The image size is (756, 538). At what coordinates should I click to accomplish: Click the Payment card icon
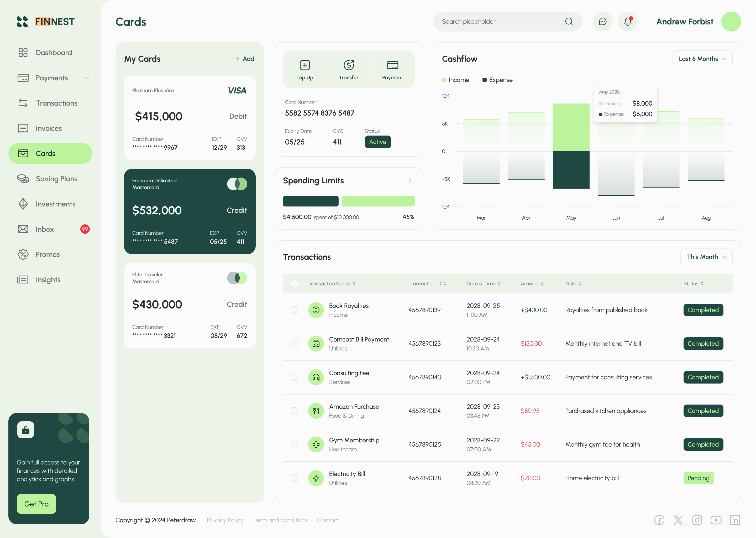392,65
